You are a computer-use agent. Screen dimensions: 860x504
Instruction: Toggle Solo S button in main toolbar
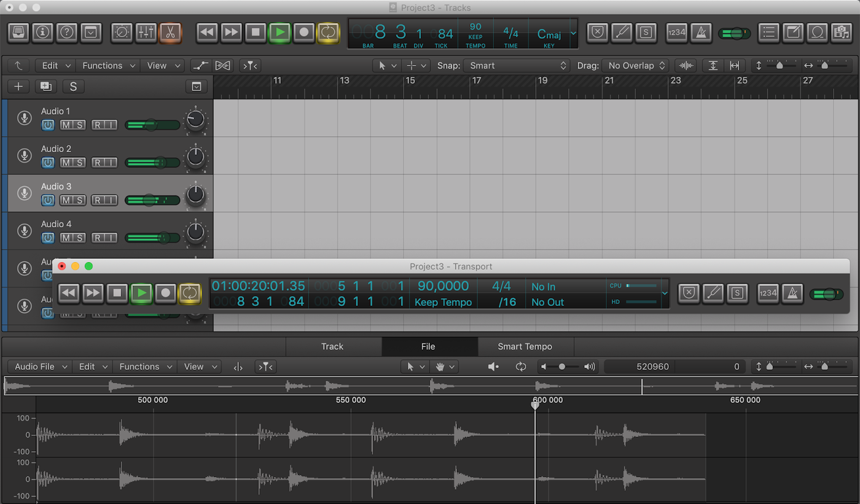(x=646, y=32)
